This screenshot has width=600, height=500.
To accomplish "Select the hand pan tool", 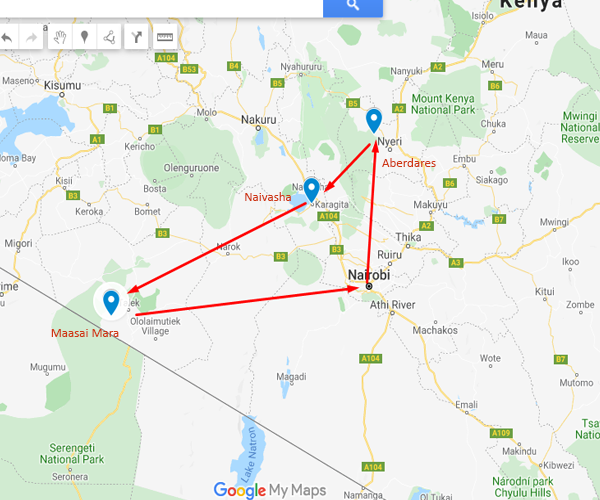I will tap(60, 37).
